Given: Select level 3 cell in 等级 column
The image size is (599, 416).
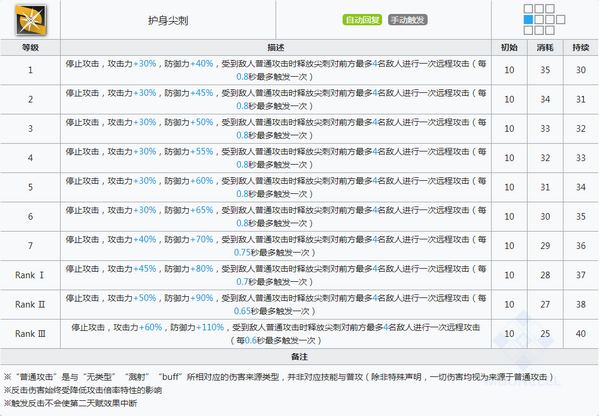Looking at the screenshot, I should pyautogui.click(x=30, y=129).
